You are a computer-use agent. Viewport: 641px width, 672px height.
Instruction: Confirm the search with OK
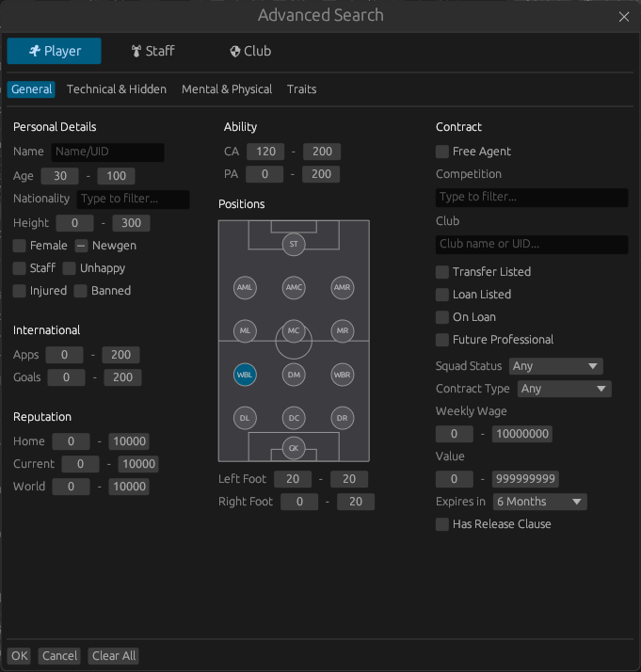(x=19, y=656)
